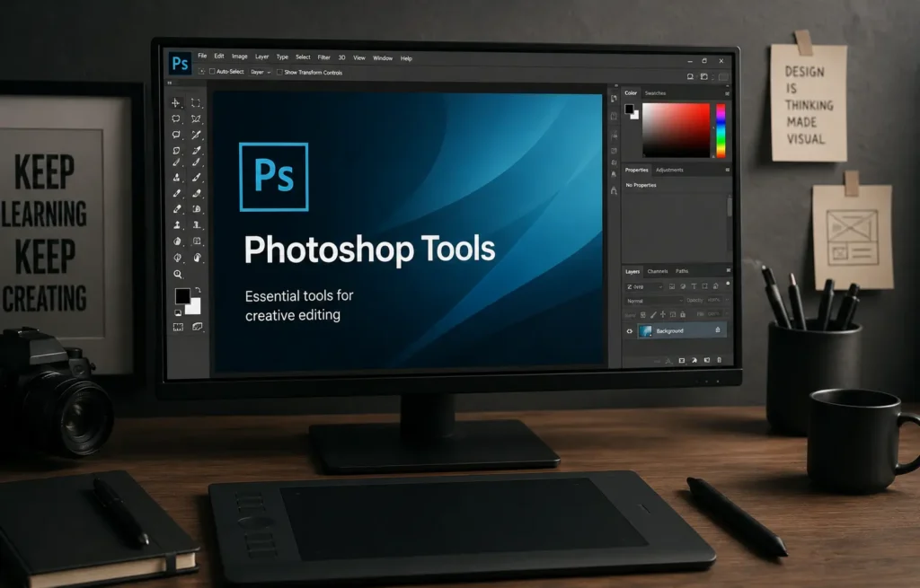The width and height of the screenshot is (920, 588).
Task: Click the create new layer icon
Action: pos(707,360)
